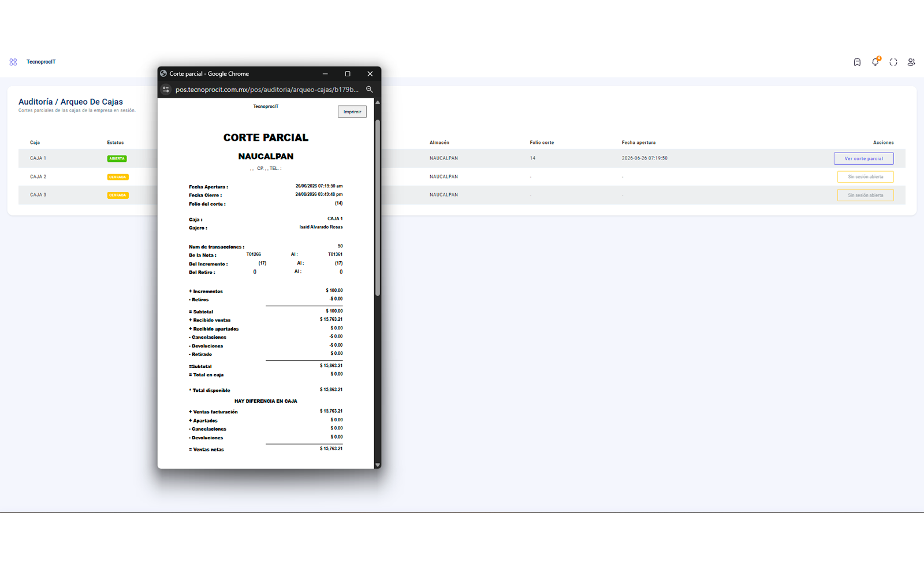Viewport: 924px width, 578px height.
Task: Click the ABIERTA status badge of CAJA 1
Action: 117,158
